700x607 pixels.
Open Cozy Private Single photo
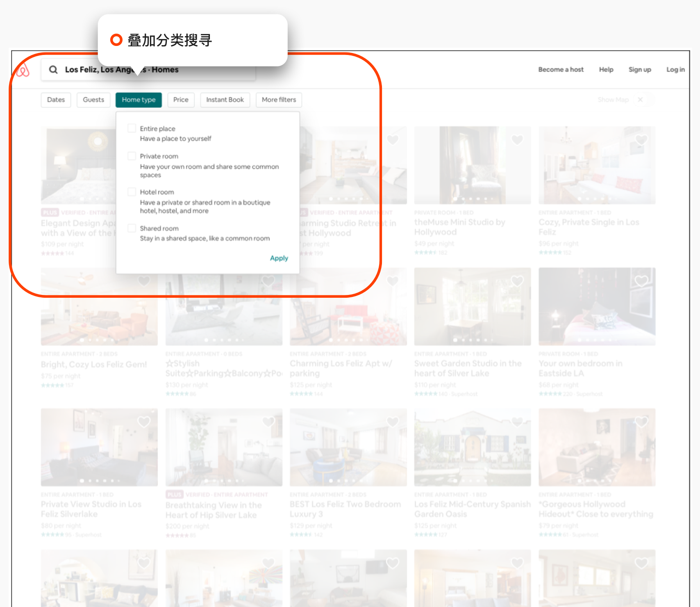[597, 165]
